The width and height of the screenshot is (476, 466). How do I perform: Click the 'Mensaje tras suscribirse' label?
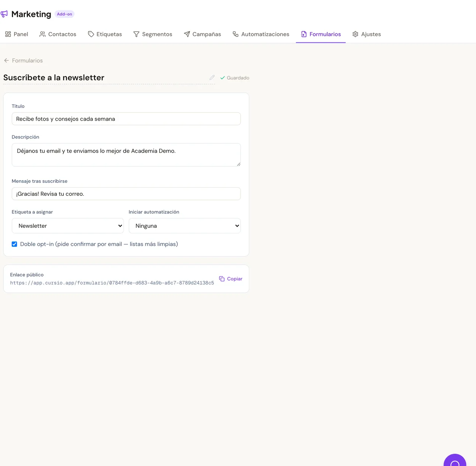[39, 181]
